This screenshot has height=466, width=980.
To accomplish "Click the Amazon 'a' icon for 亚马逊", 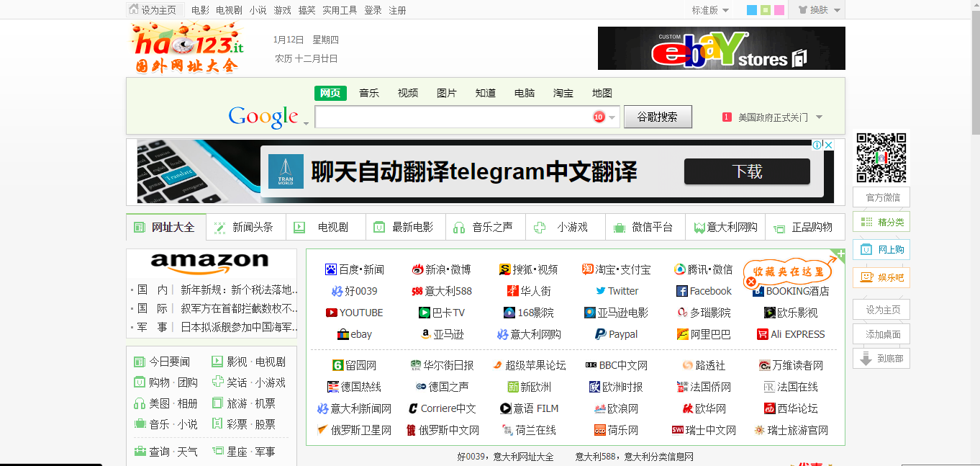I will coord(426,334).
